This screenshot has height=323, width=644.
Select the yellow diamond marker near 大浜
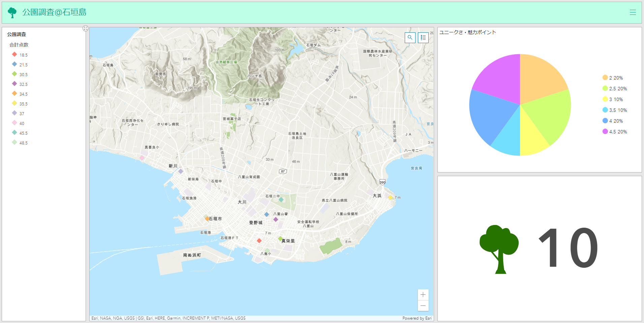390,198
